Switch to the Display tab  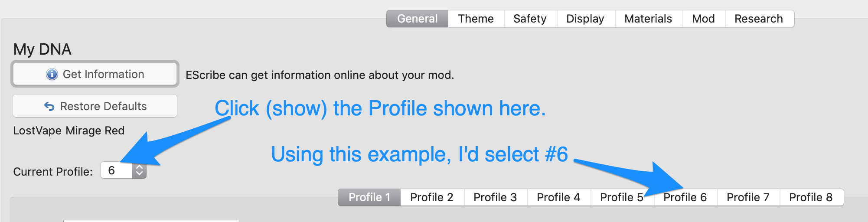point(585,19)
